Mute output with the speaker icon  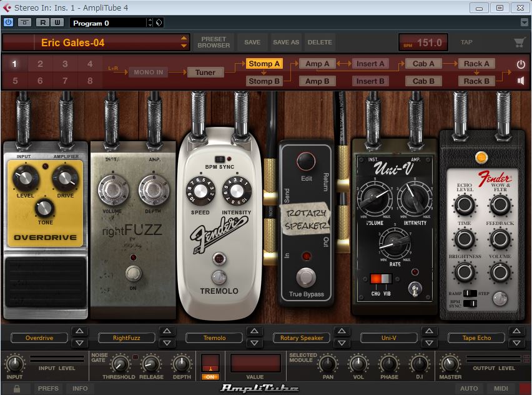tap(521, 81)
